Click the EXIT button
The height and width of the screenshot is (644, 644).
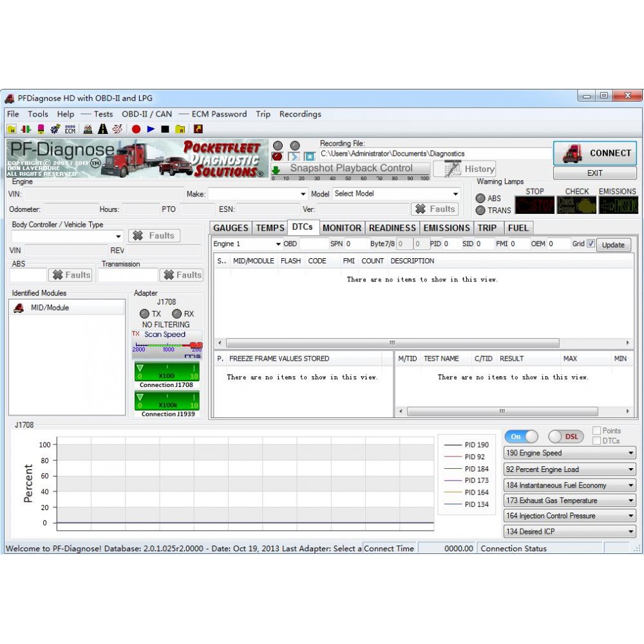coord(595,173)
